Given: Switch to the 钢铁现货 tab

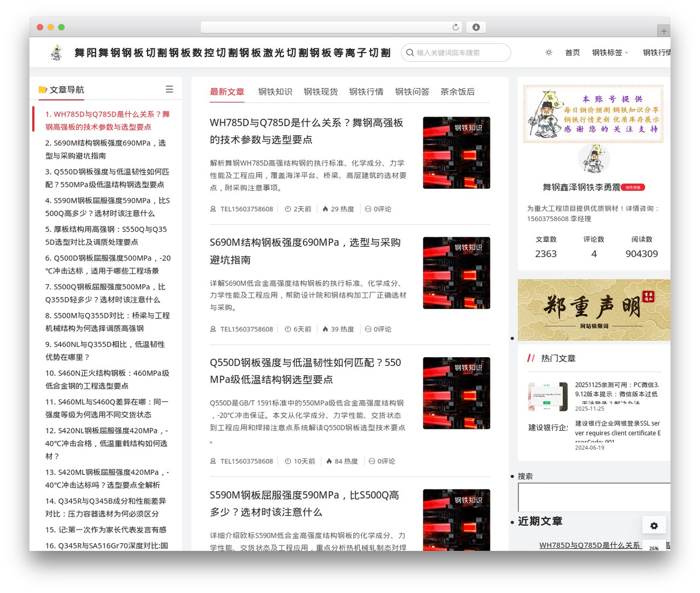Looking at the screenshot, I should pyautogui.click(x=320, y=92).
